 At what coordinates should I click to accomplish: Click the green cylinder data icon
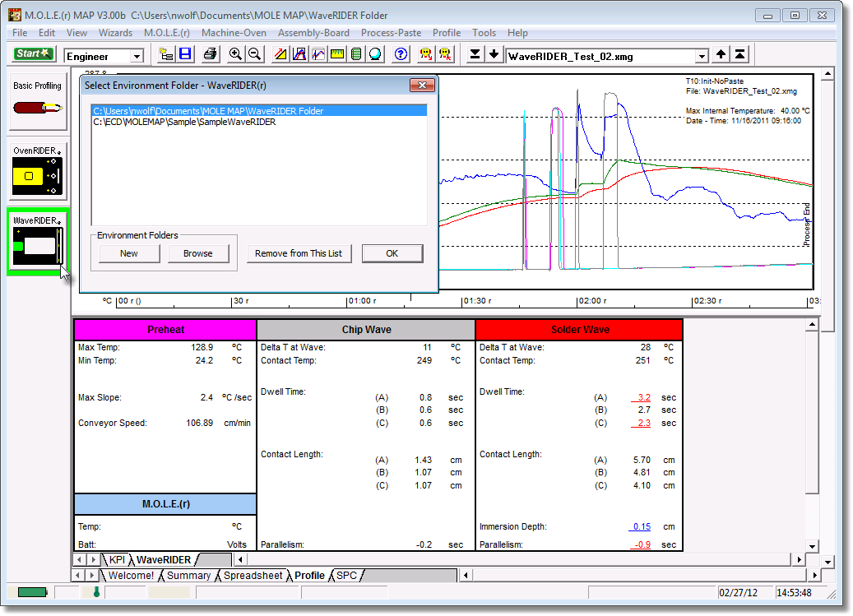[356, 54]
